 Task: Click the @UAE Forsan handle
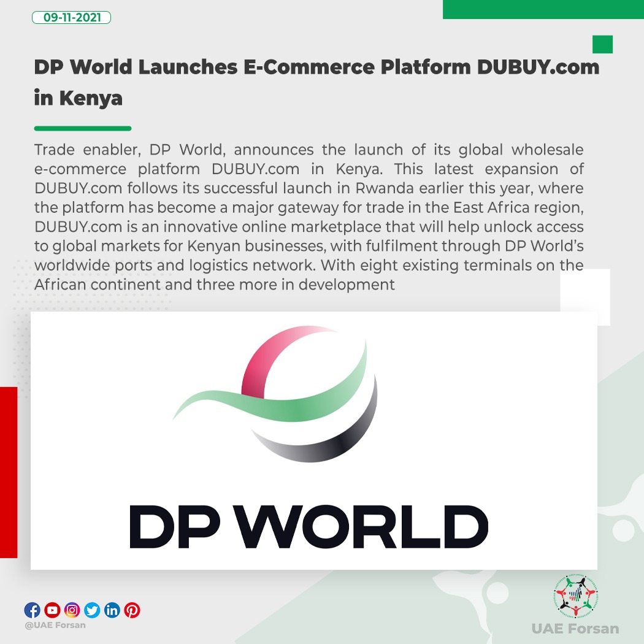point(55,625)
